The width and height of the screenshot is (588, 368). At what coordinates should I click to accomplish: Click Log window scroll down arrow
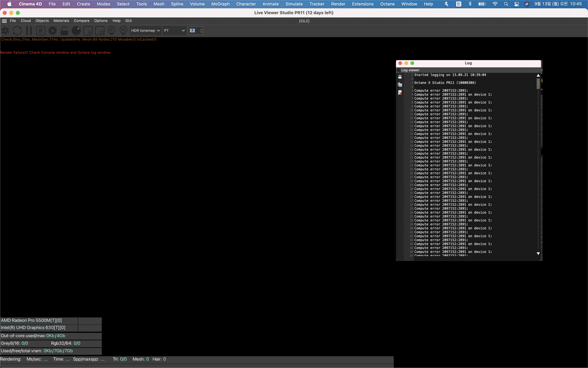[x=538, y=254]
